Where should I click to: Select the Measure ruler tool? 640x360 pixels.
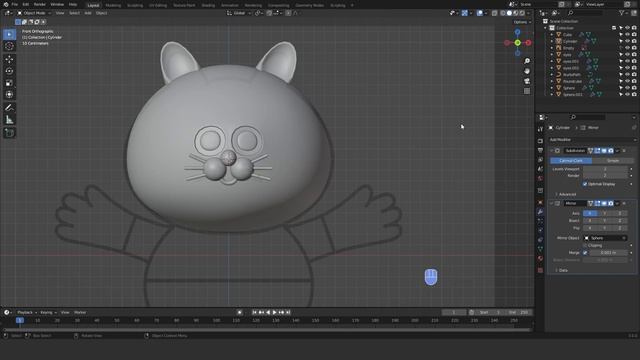pyautogui.click(x=9, y=120)
